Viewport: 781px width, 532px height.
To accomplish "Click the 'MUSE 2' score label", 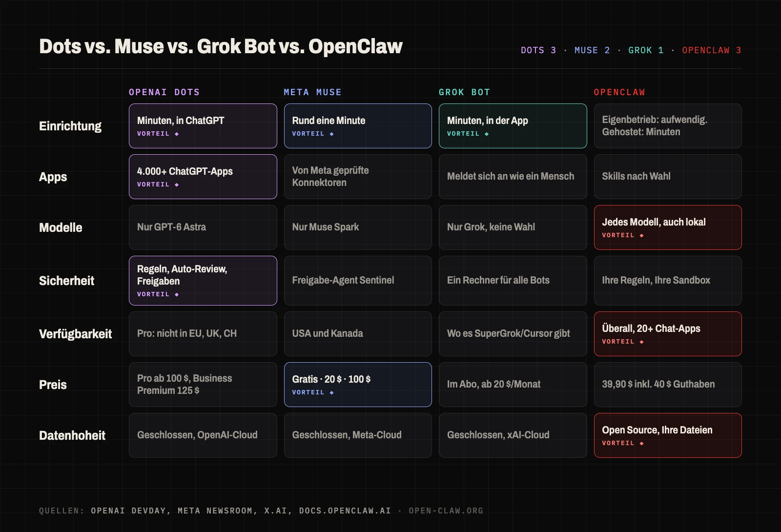I will coord(592,50).
